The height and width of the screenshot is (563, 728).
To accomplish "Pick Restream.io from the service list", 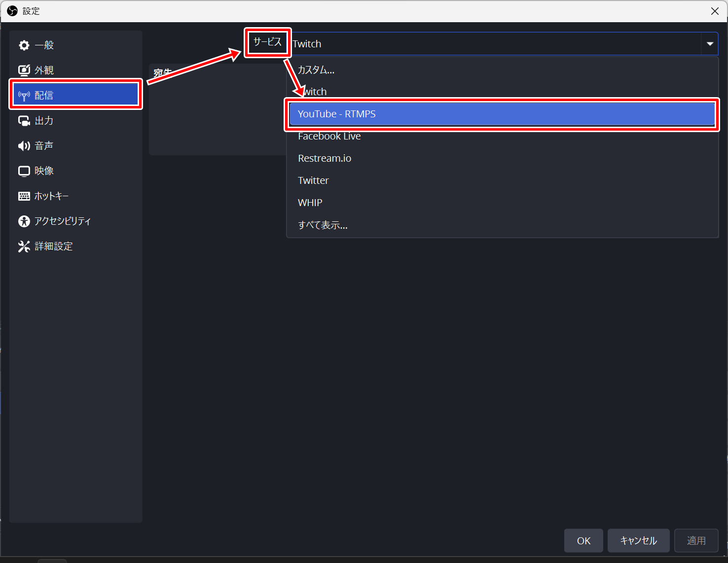I will click(325, 159).
